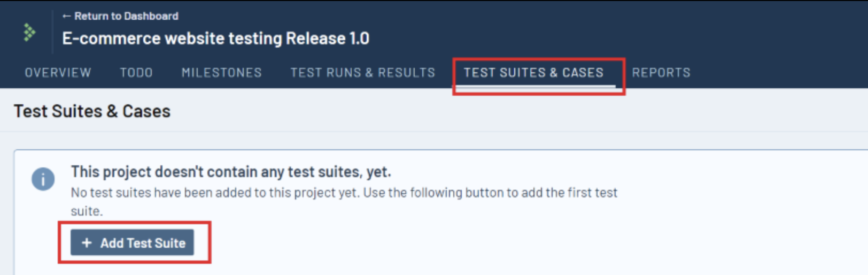This screenshot has height=275, width=868.
Task: Click the Test Suites & Cases page heading
Action: 92,111
